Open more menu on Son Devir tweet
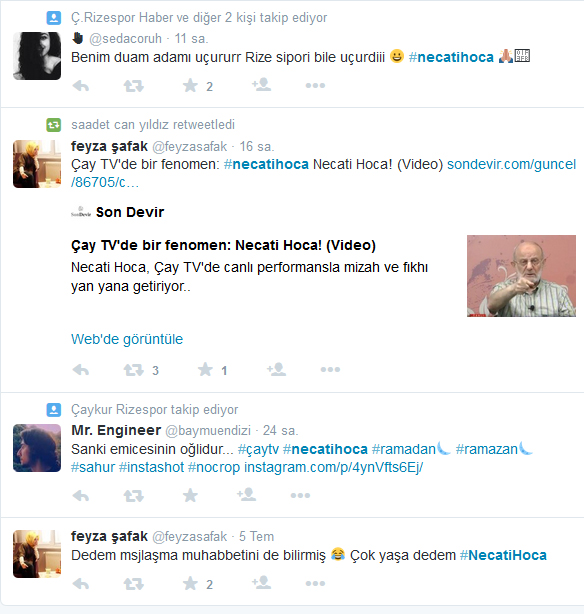This screenshot has width=584, height=614. (x=330, y=369)
